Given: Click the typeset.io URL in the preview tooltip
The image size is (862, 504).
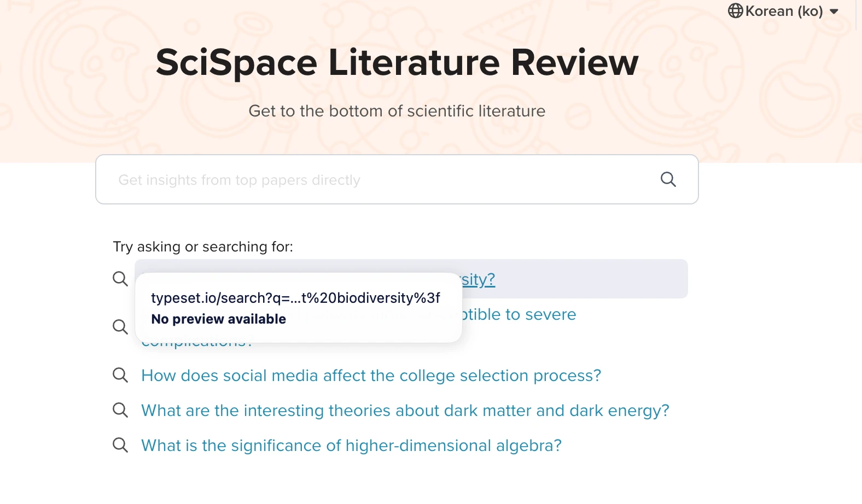Looking at the screenshot, I should click(295, 298).
